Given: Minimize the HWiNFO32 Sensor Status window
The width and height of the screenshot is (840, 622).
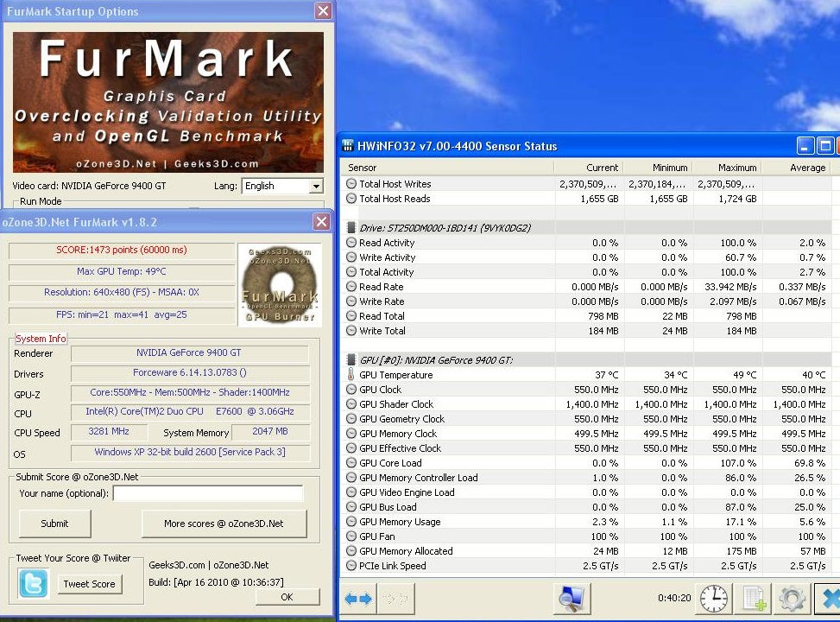Looking at the screenshot, I should (805, 146).
